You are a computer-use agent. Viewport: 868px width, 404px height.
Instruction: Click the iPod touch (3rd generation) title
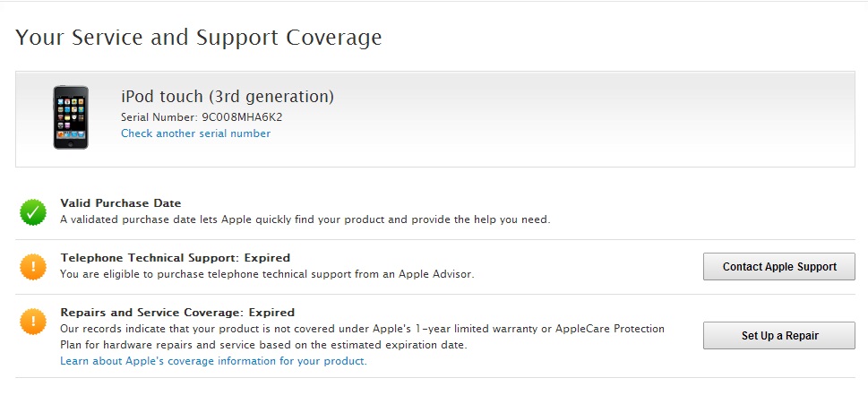pyautogui.click(x=228, y=97)
